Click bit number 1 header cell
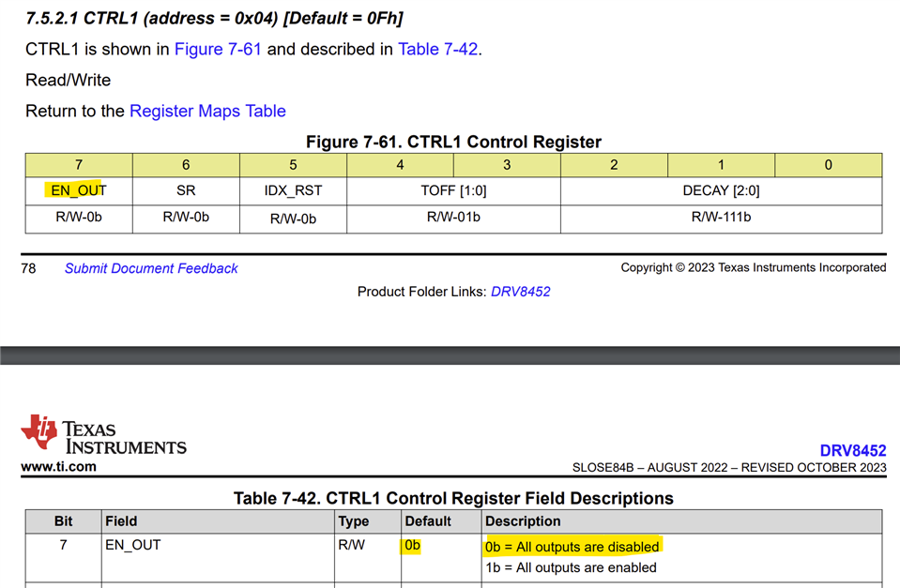 coord(721,165)
